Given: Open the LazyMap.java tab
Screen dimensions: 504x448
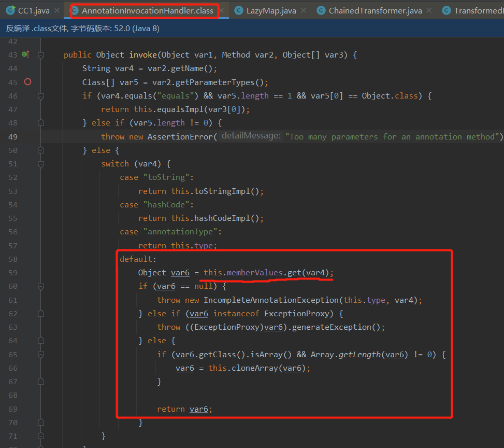Looking at the screenshot, I should coord(271,10).
